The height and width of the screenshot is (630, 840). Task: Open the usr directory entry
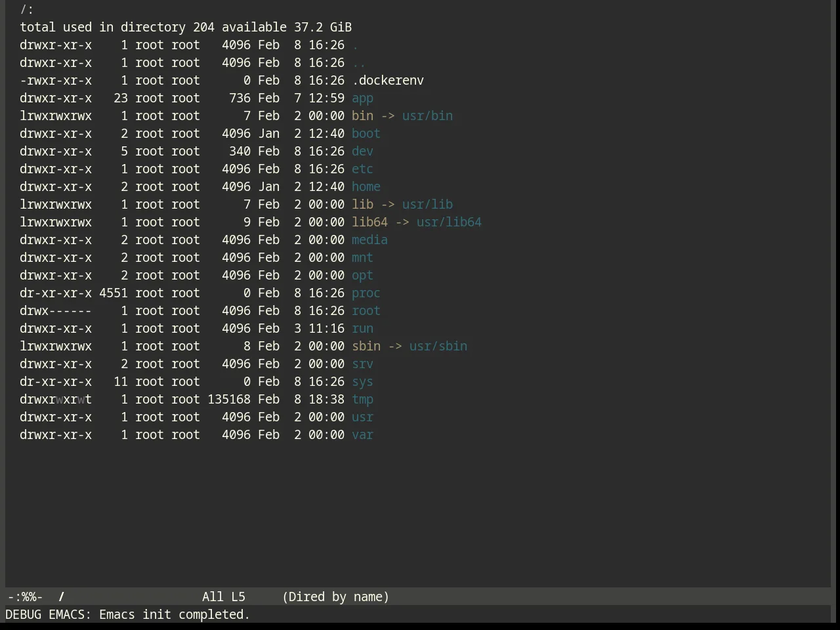coord(362,417)
